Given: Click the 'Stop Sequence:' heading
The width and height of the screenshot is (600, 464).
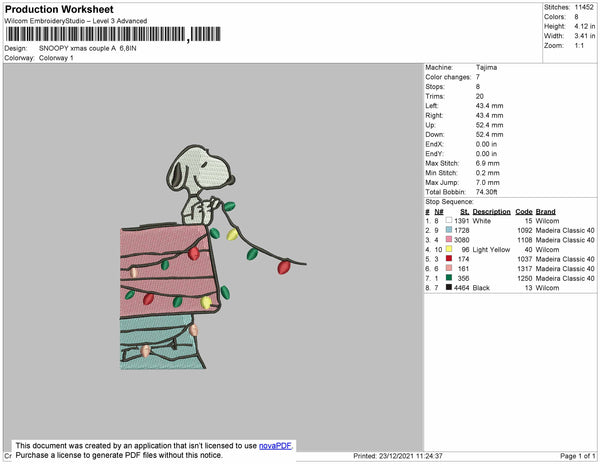Looking at the screenshot, I should point(449,202).
